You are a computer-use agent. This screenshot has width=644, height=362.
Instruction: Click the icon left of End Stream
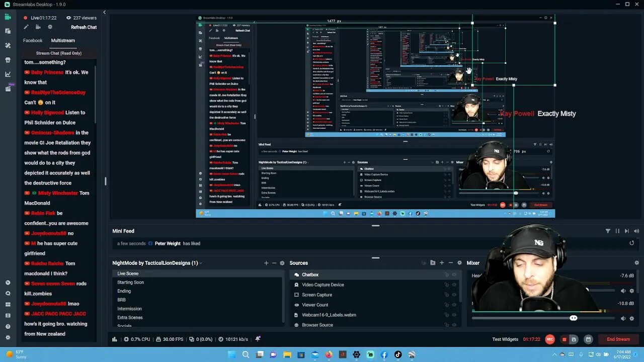pyautogui.click(x=588, y=339)
